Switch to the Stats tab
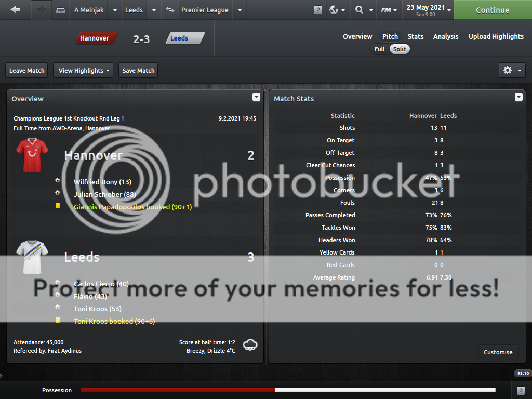 click(415, 36)
